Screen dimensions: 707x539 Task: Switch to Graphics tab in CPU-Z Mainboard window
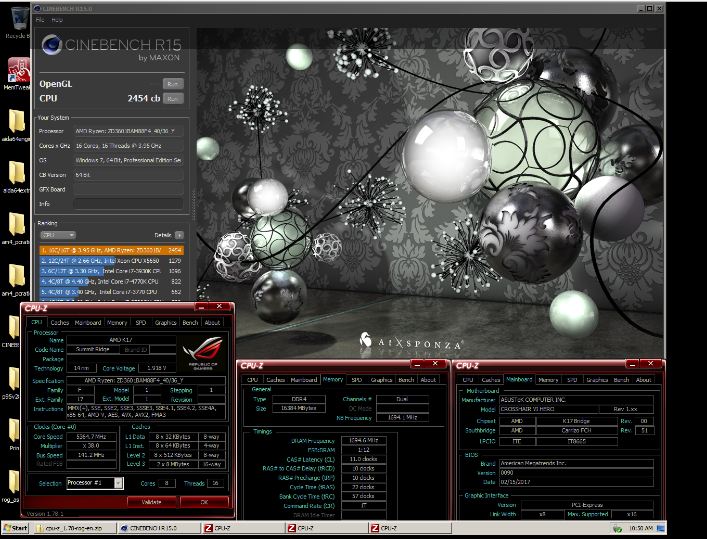(597, 380)
